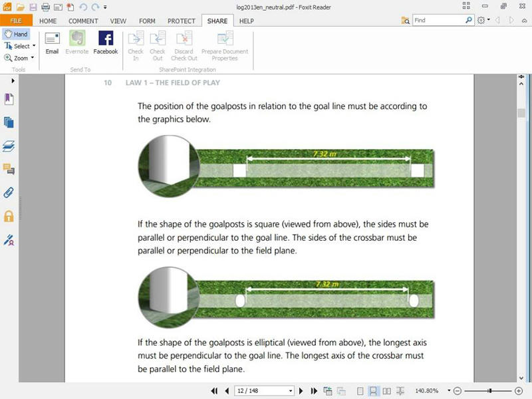Click the scroll up arrow of document

pos(521,84)
